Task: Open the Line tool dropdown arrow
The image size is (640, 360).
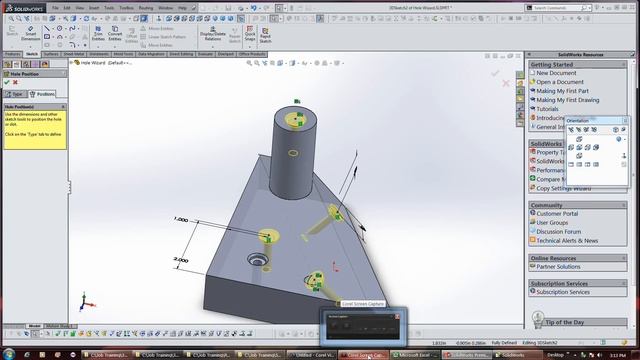Action: click(x=53, y=29)
